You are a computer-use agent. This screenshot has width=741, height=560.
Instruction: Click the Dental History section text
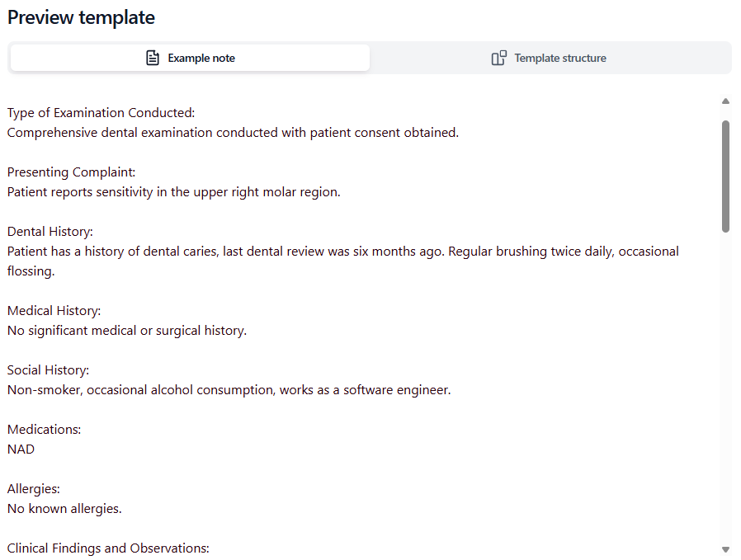[54, 231]
